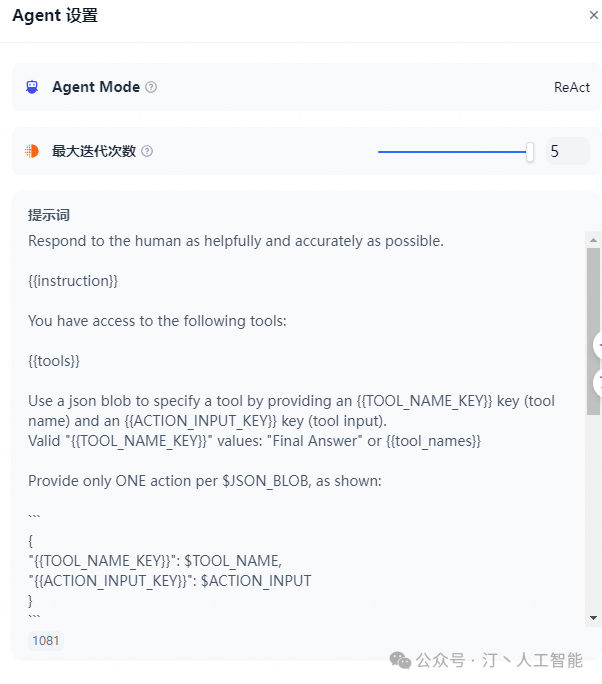Click the 提示词 section label
Screen dimensions: 602x684
pos(49,215)
